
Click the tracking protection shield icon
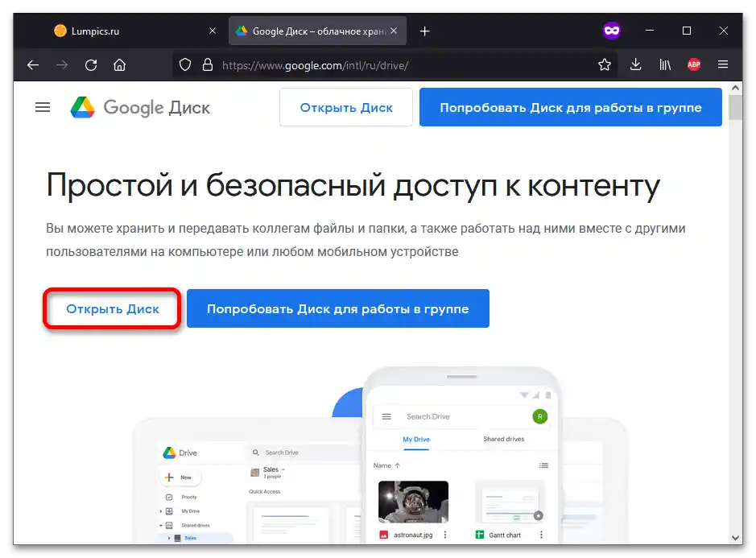(x=185, y=65)
